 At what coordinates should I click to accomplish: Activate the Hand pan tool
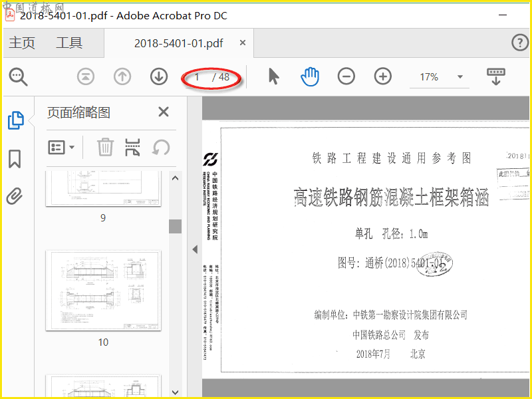tap(310, 76)
